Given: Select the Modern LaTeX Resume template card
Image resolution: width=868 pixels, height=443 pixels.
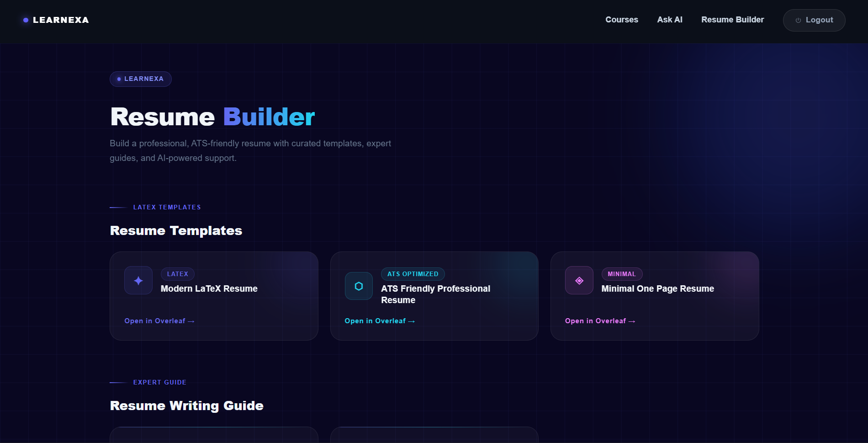Looking at the screenshot, I should click(x=213, y=296).
